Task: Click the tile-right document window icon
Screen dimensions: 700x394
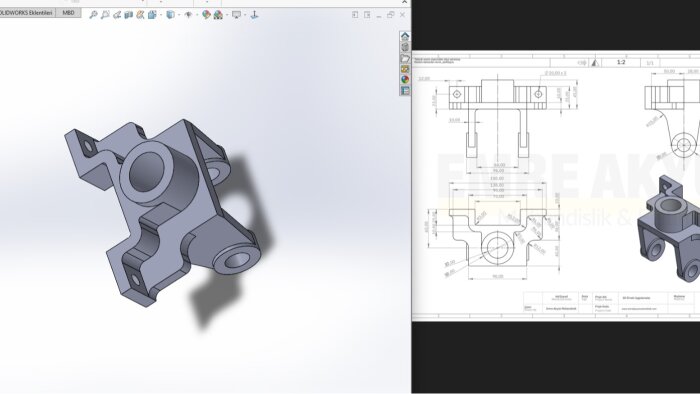Action: point(367,15)
